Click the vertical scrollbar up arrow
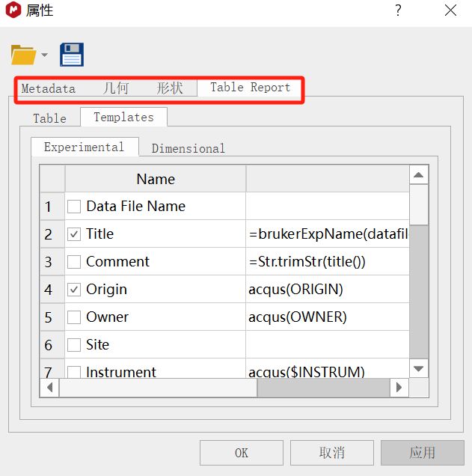This screenshot has height=476, width=472. [419, 176]
